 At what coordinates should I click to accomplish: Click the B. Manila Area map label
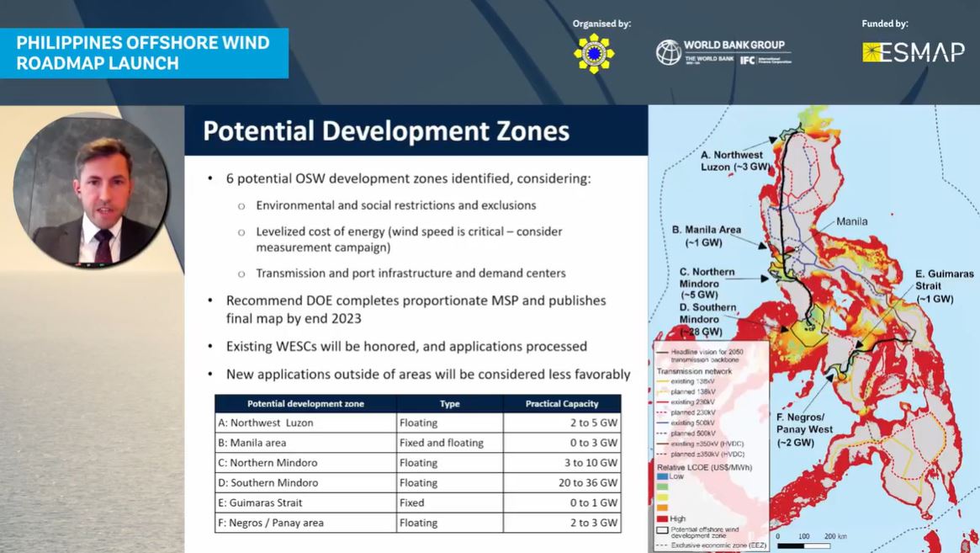tap(707, 236)
